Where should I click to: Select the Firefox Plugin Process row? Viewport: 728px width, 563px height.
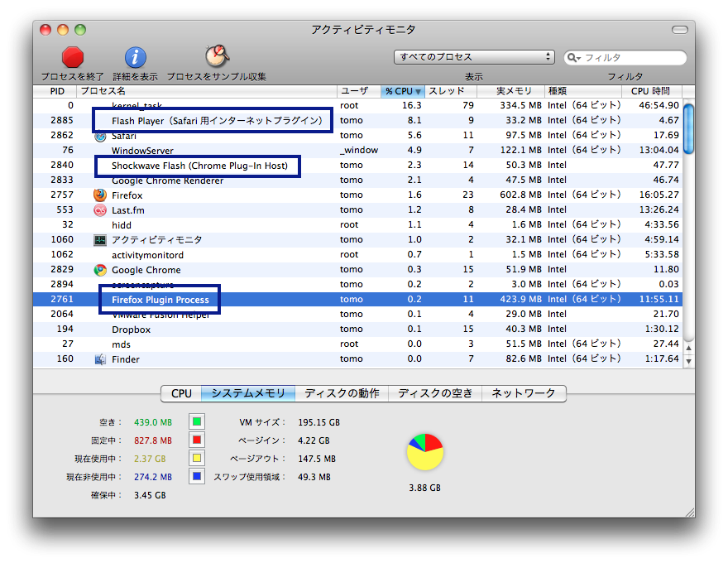click(x=357, y=299)
